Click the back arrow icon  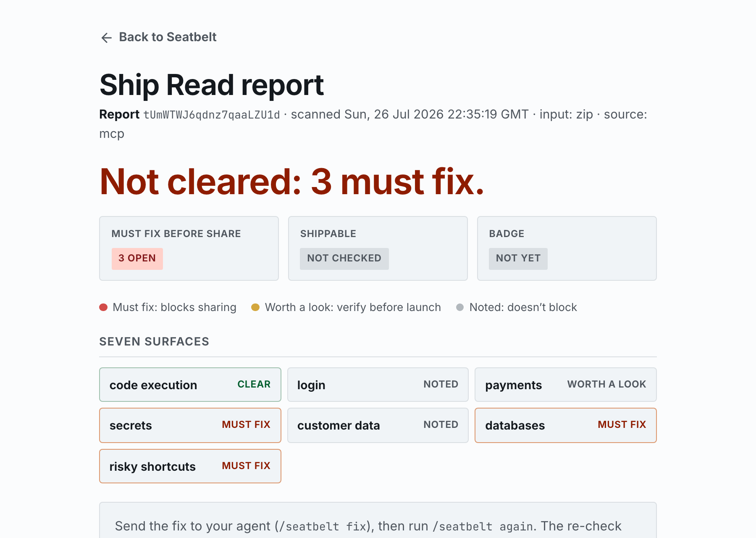(x=107, y=38)
